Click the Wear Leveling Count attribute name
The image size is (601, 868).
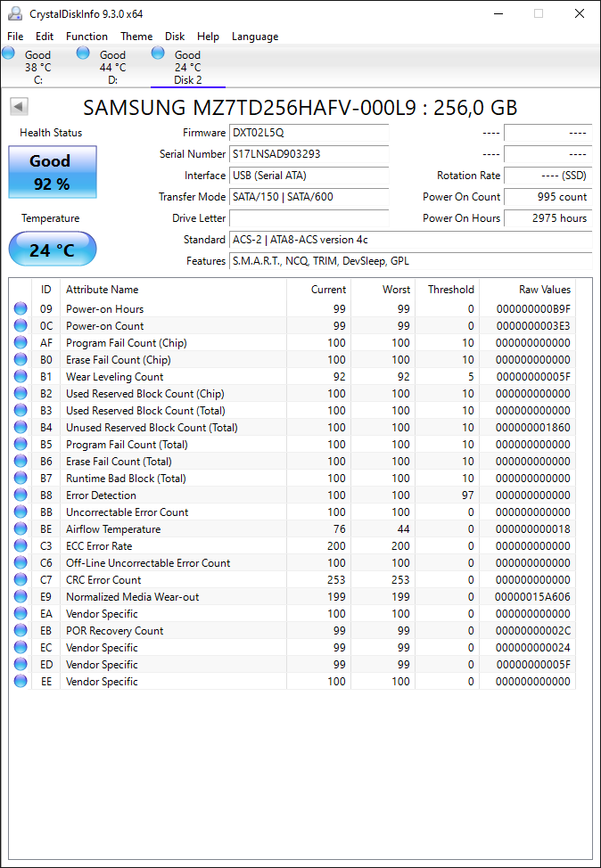pyautogui.click(x=115, y=376)
